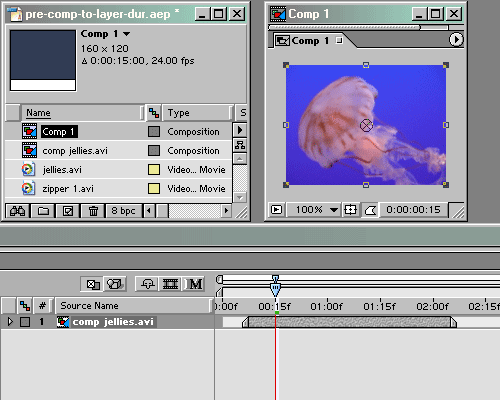Screen dimensions: 500x400
Task: Click the comp jellies.avi composition icon in Project
Action: pos(29,150)
